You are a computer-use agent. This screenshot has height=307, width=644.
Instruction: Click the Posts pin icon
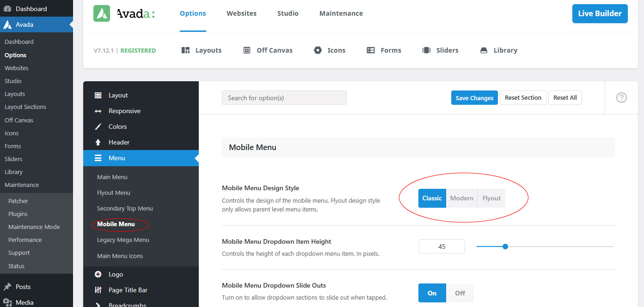coord(7,287)
